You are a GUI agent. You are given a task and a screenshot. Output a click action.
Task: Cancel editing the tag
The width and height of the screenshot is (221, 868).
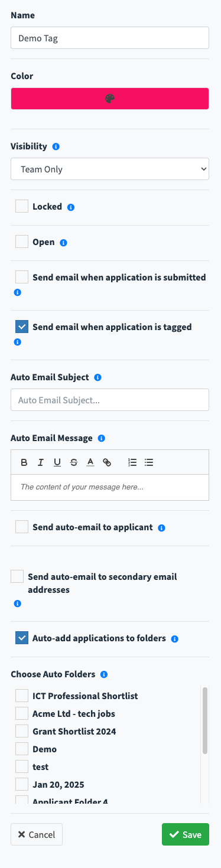[37, 834]
